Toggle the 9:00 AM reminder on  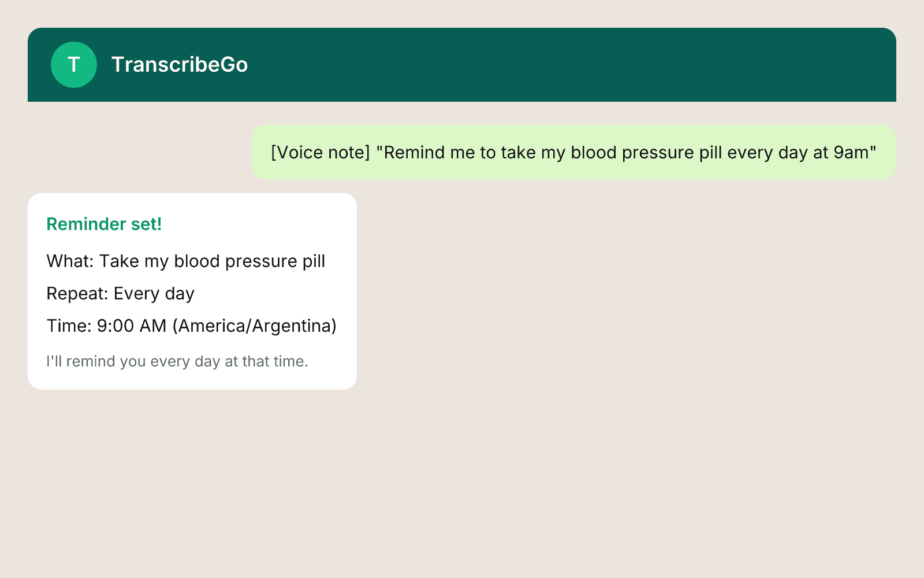point(133,325)
